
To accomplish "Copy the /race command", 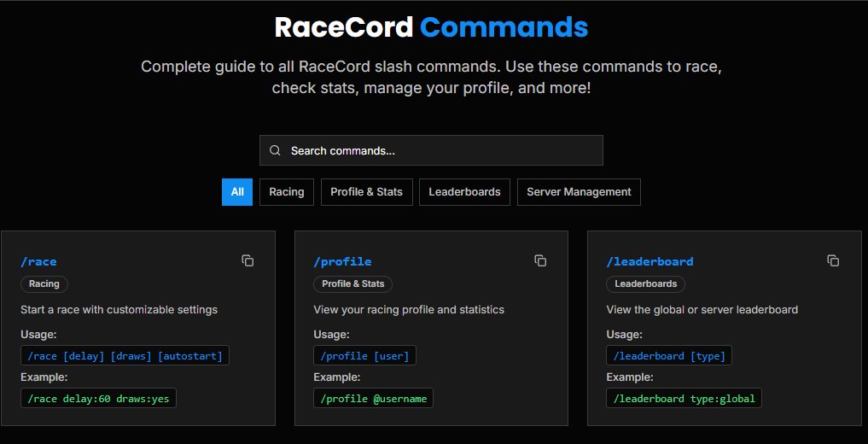I will [x=248, y=260].
